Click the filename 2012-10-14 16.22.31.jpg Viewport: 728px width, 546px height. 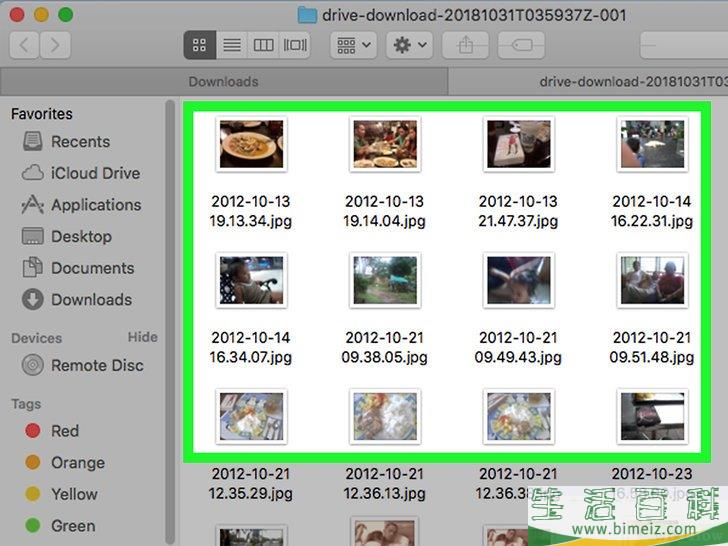[x=652, y=211]
